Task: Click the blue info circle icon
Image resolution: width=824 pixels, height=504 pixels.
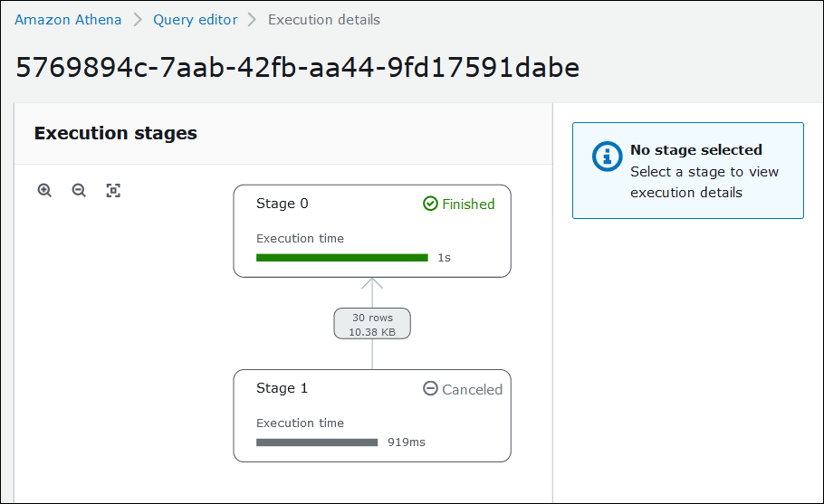Action: 607,156
